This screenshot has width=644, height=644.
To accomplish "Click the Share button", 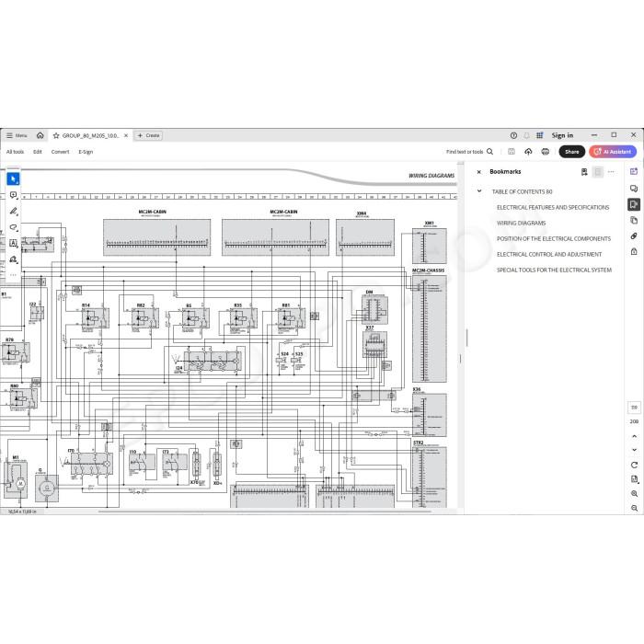I will coord(571,152).
